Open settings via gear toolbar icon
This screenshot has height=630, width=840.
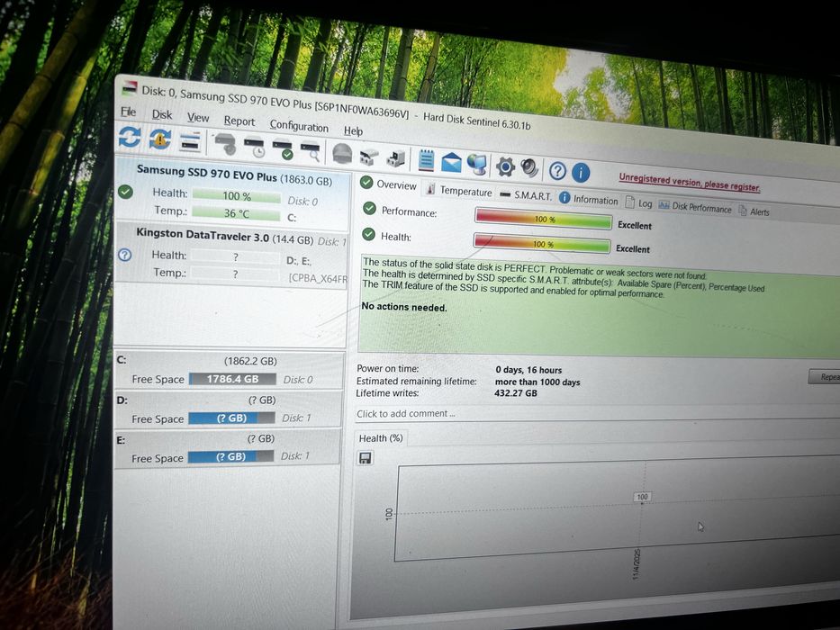pos(505,166)
